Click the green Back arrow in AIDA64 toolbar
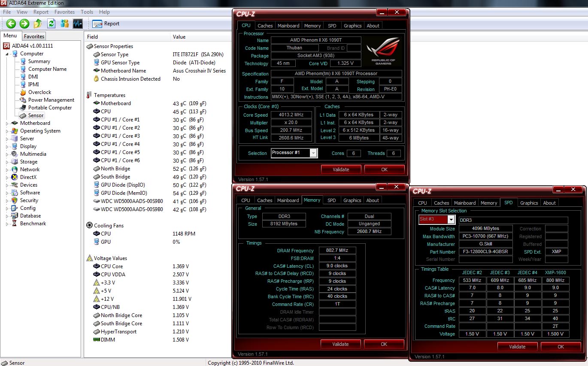588x366 pixels. pos(11,24)
